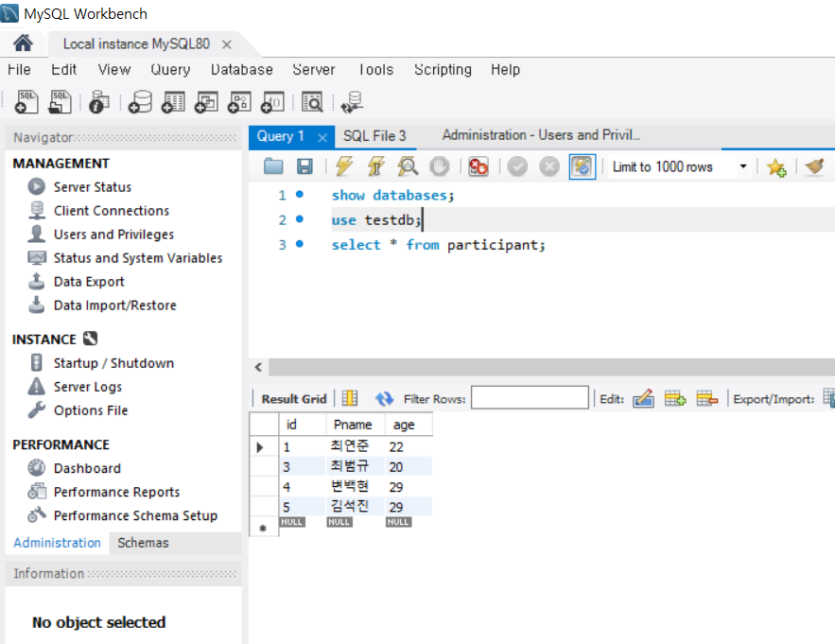Stop the running query hand icon
The width and height of the screenshot is (835, 644).
click(440, 166)
